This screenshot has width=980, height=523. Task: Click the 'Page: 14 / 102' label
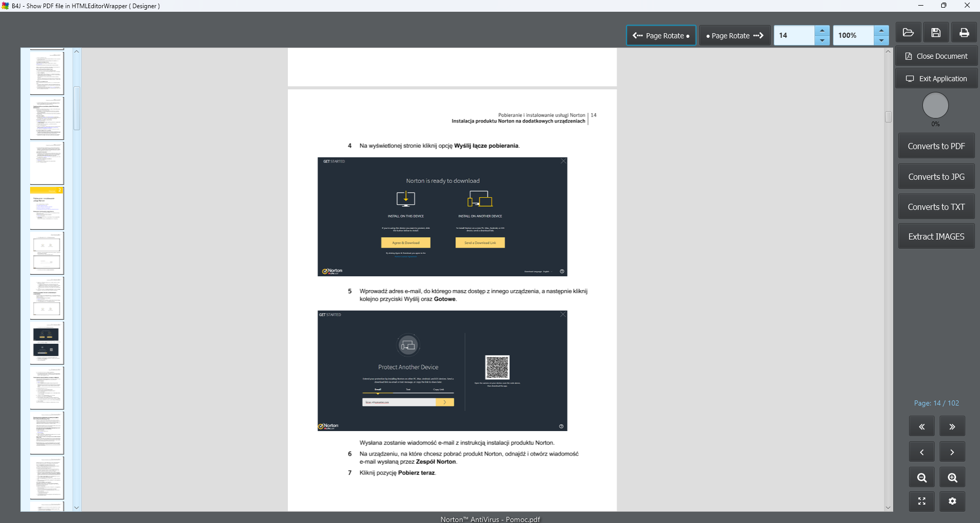(x=937, y=403)
